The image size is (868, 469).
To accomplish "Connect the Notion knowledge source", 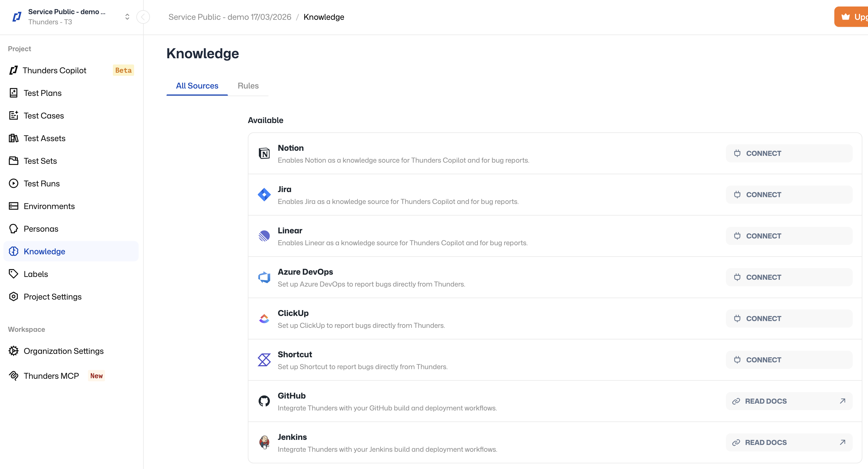I will [789, 153].
